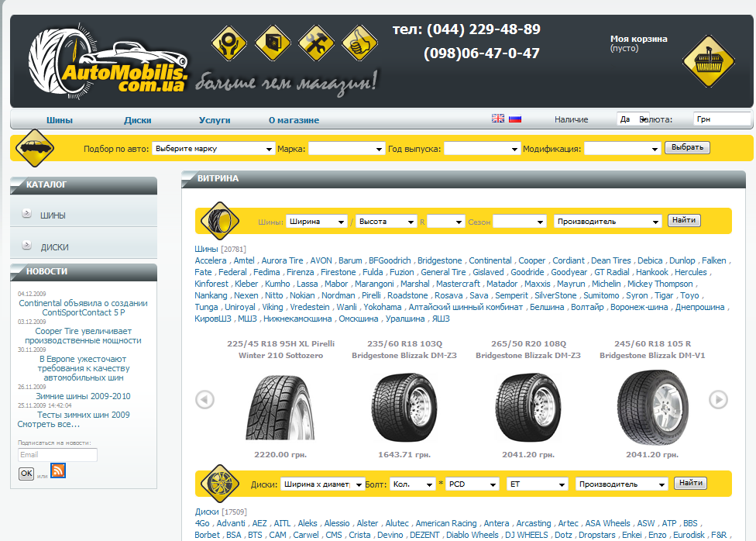Click the 2220.00 грн. price text
The width and height of the screenshot is (756, 541).
pyautogui.click(x=280, y=455)
